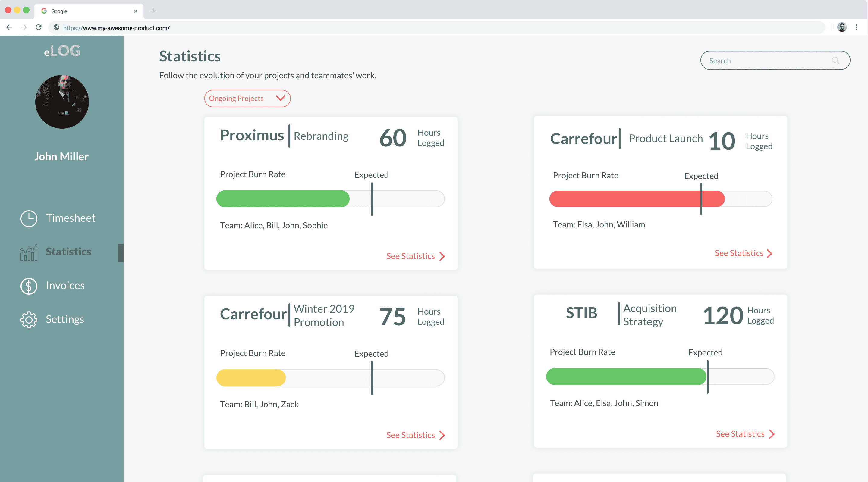
Task: Click the Settings gear icon
Action: pos(29,320)
